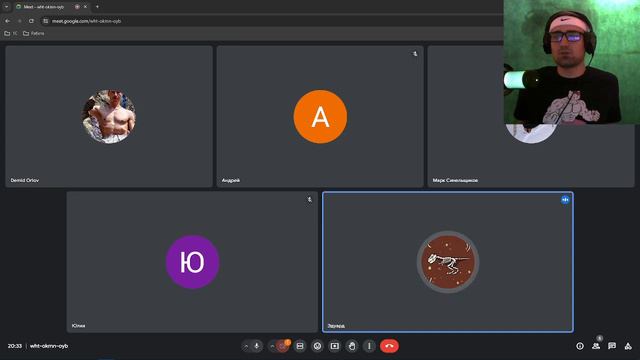Open video settings chevron beside camera

coord(272,346)
